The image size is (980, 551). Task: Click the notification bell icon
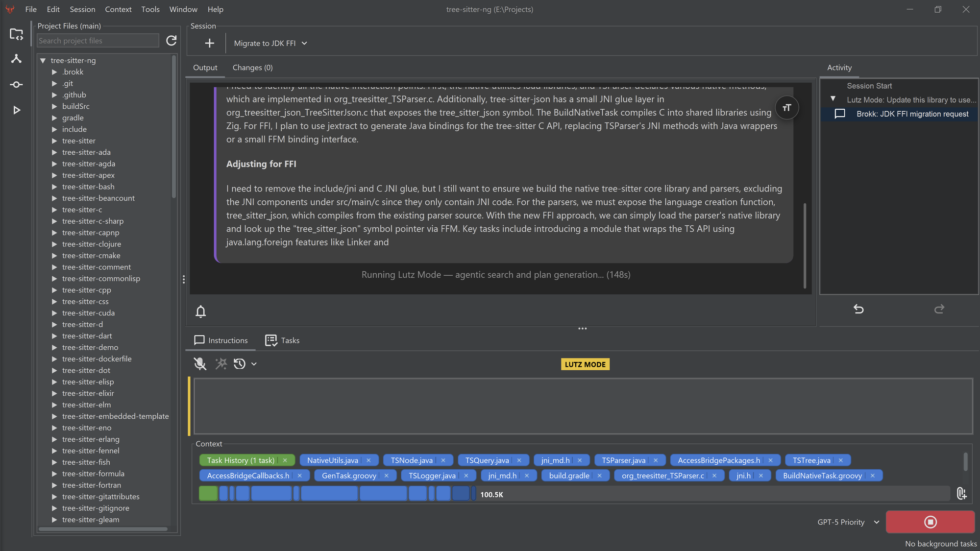tap(200, 311)
